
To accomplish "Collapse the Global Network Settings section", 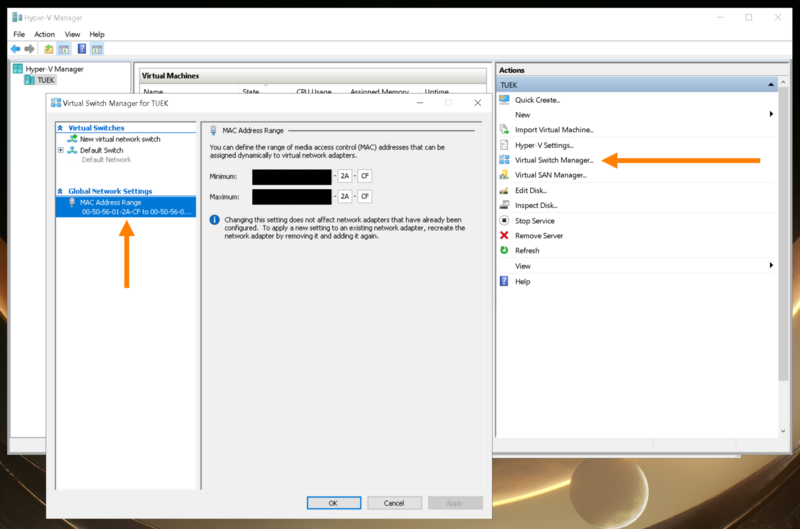I will (60, 191).
